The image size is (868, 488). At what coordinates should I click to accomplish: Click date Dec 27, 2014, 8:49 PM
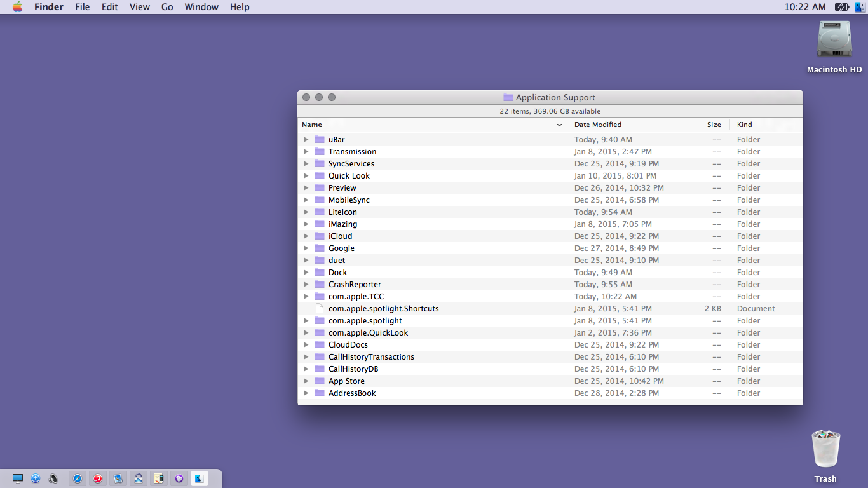tap(617, 248)
